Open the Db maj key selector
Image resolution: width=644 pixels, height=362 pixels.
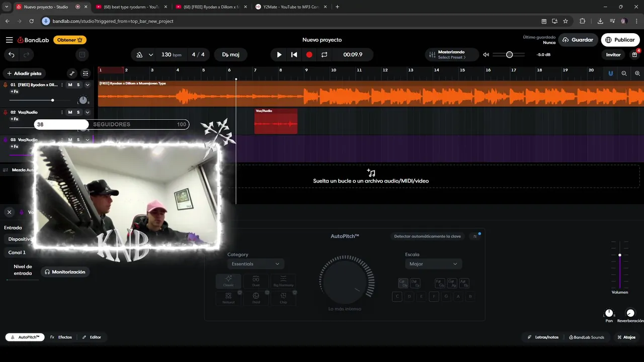pyautogui.click(x=231, y=55)
